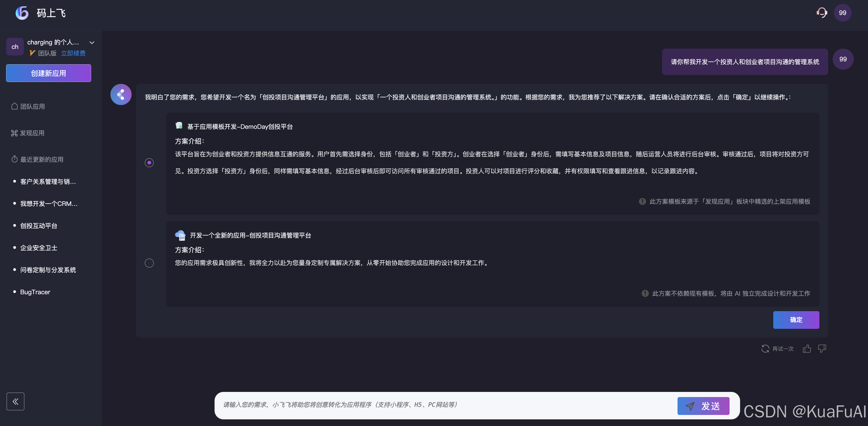Open the 99 user avatar in header

click(842, 13)
